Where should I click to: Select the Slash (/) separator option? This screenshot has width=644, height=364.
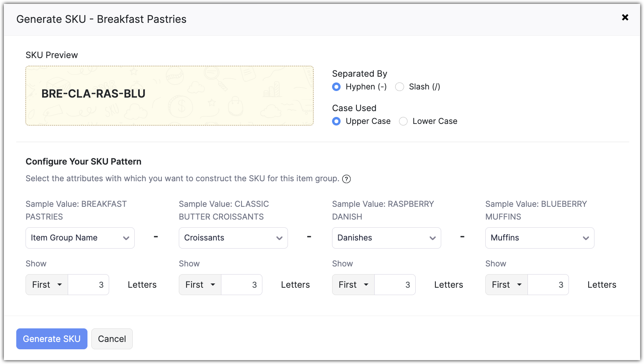[400, 87]
